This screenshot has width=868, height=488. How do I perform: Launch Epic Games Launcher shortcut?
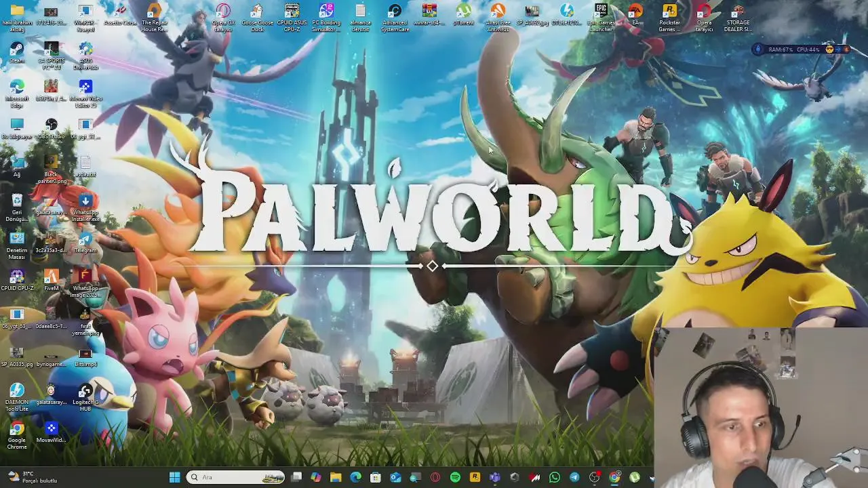(x=601, y=18)
